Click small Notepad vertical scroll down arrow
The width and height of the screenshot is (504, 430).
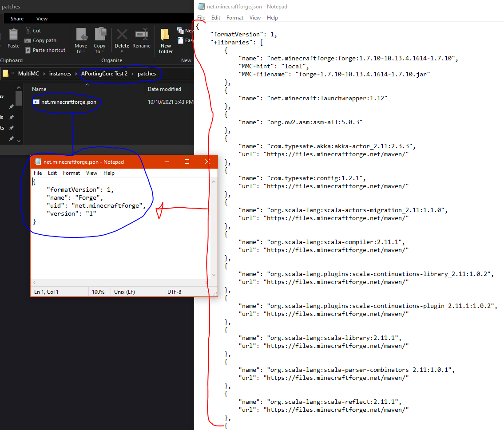(214, 275)
